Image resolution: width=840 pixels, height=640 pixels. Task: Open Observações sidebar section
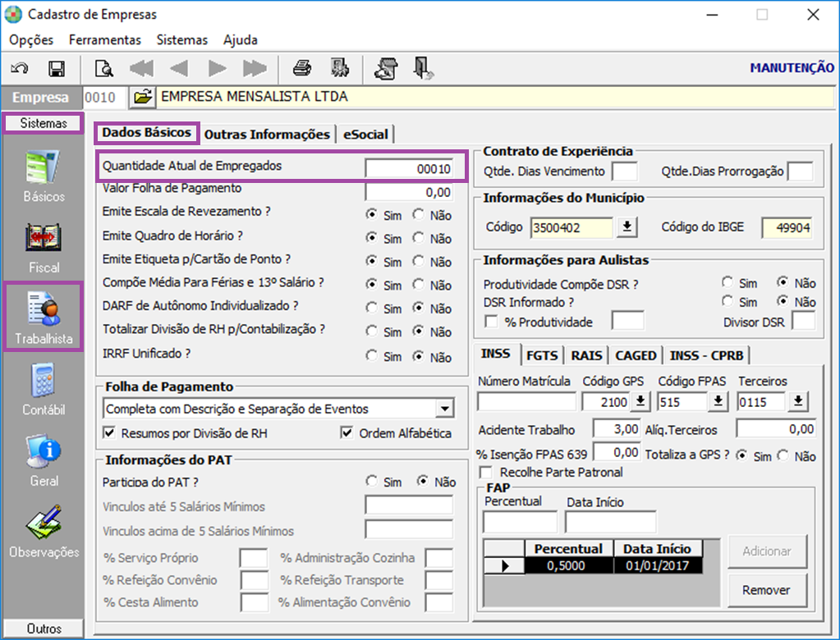[44, 532]
